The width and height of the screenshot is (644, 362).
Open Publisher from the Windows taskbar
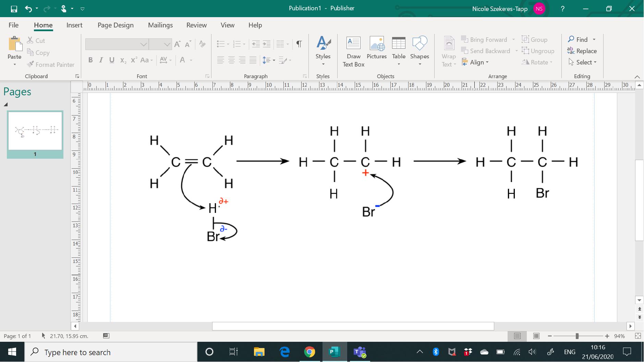tap(334, 352)
